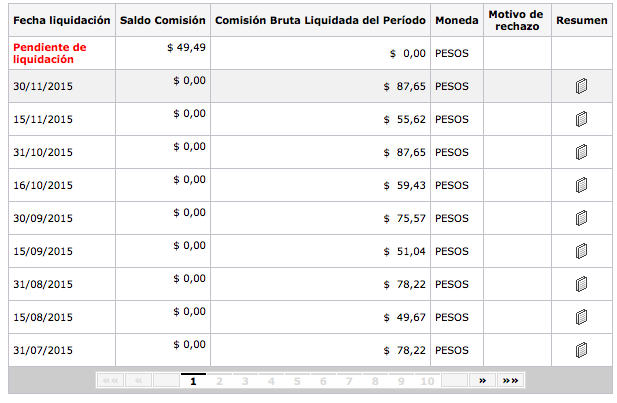The height and width of the screenshot is (403, 617).
Task: Go to page 3 of results
Action: (x=245, y=381)
